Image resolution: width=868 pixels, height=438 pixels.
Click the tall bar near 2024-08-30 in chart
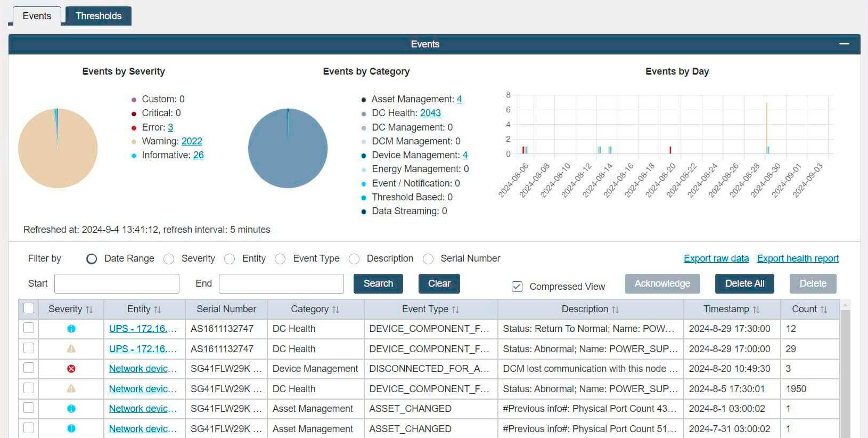click(766, 128)
